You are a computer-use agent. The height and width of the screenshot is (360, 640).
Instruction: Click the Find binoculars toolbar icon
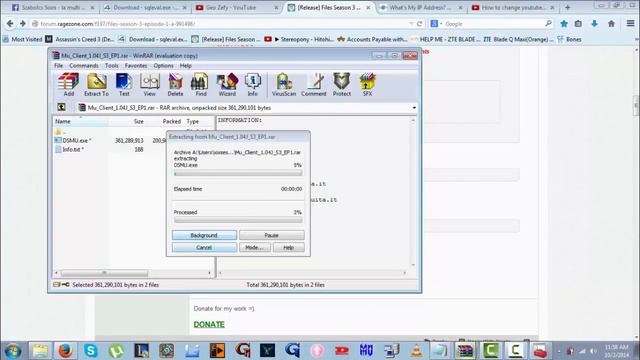point(201,84)
